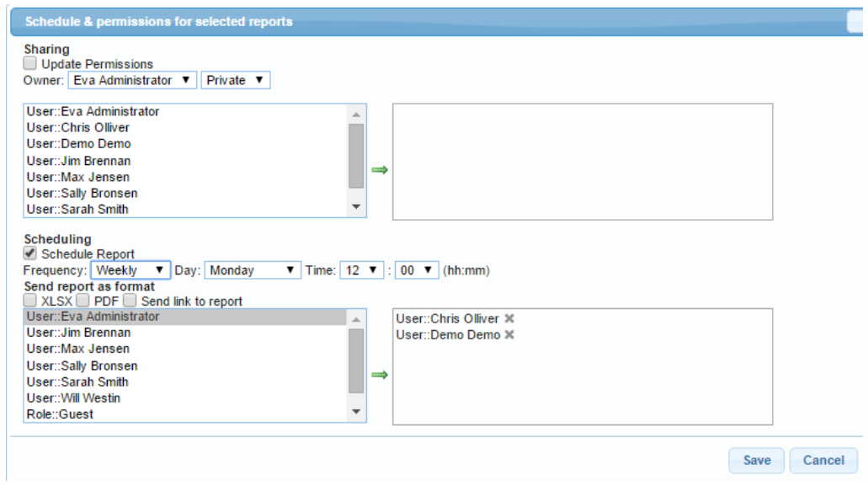Open the Day dropdown showing Monday
This screenshot has height=491, width=868.
click(x=253, y=270)
